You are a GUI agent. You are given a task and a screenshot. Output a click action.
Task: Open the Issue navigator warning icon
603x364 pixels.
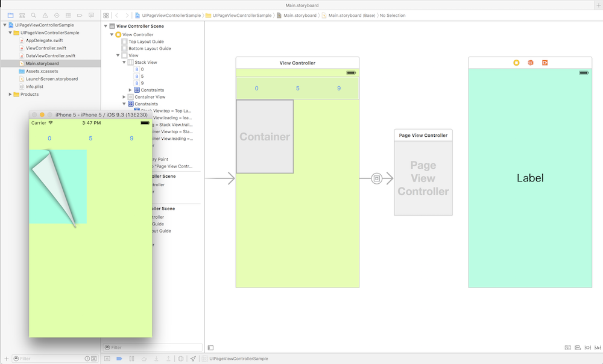[x=45, y=16]
